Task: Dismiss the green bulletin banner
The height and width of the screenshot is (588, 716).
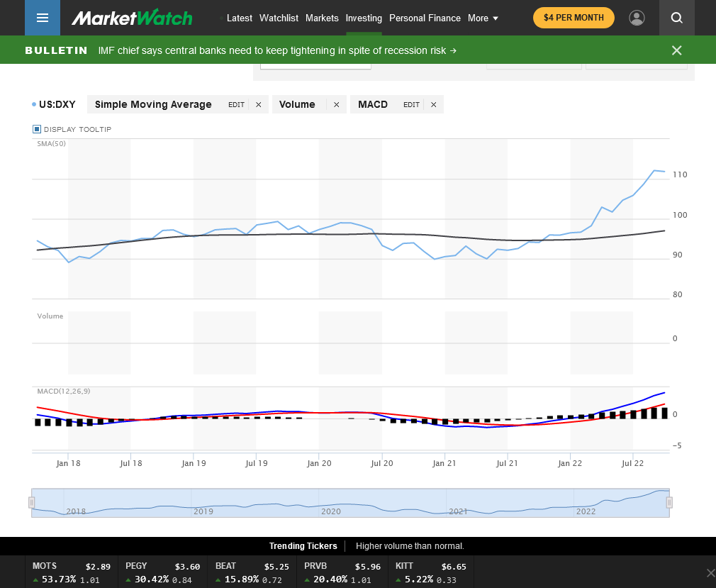Action: [676, 50]
